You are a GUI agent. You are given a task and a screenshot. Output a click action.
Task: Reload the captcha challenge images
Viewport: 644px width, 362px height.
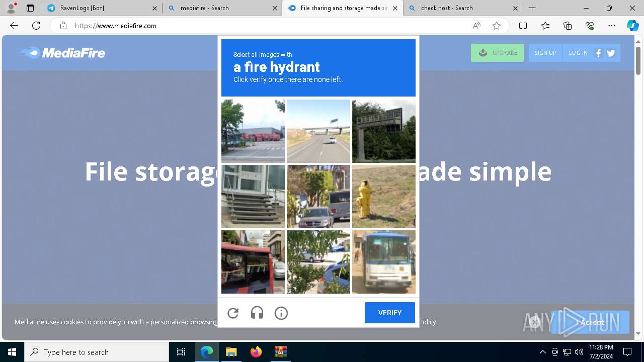click(x=233, y=313)
